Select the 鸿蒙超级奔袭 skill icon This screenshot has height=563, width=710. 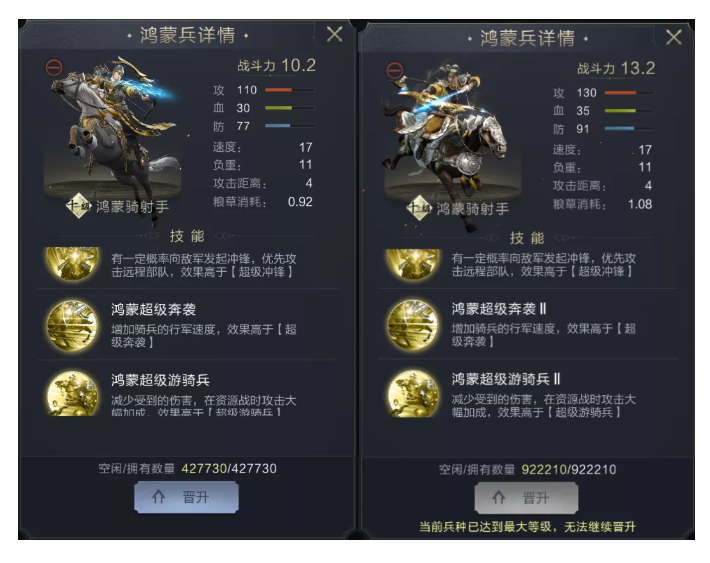(72, 325)
